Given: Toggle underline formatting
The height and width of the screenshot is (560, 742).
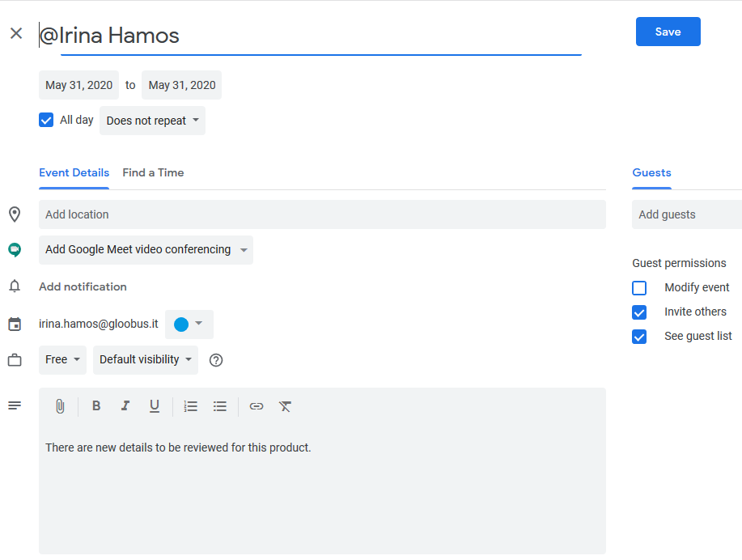Looking at the screenshot, I should click(155, 406).
